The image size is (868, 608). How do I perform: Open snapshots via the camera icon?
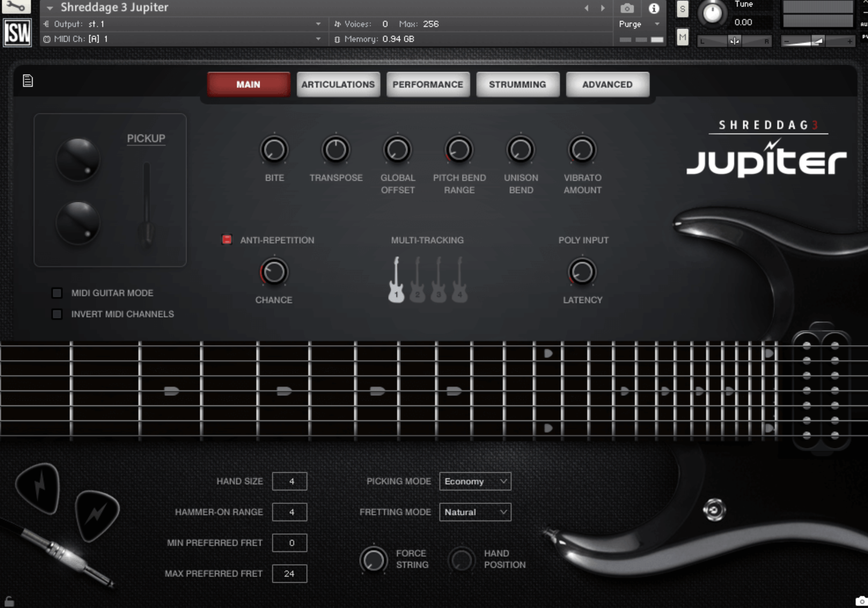627,8
